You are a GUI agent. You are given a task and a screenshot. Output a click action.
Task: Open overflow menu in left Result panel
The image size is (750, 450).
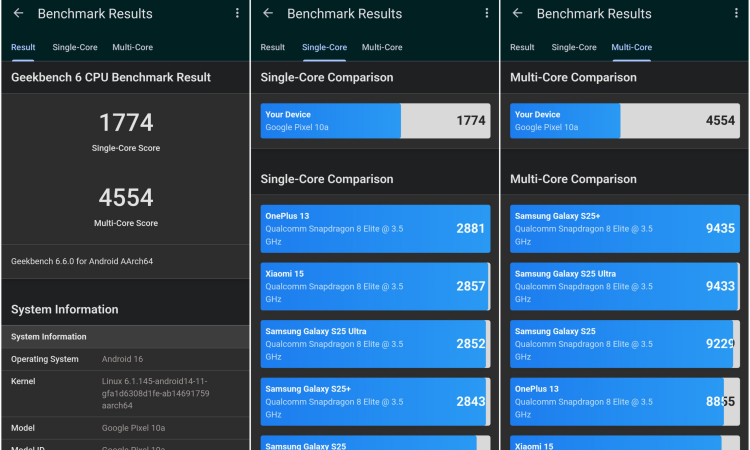tap(237, 13)
